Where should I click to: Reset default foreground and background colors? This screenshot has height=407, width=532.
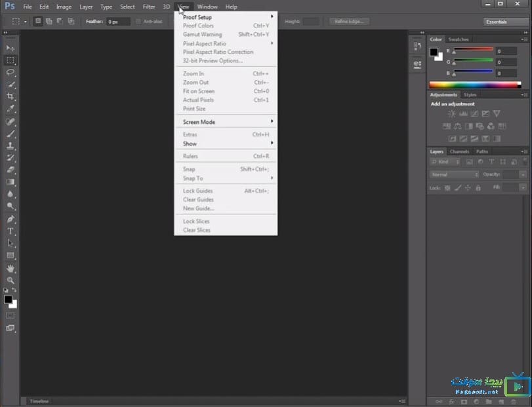coord(6,290)
